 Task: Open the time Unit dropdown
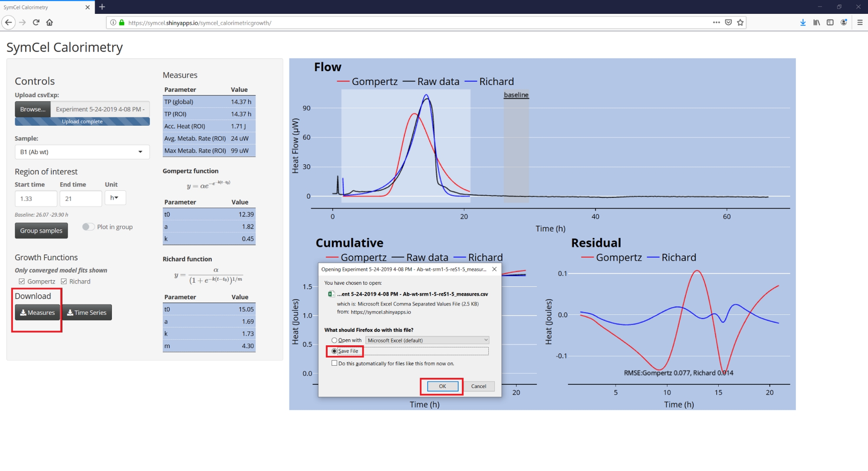point(115,198)
